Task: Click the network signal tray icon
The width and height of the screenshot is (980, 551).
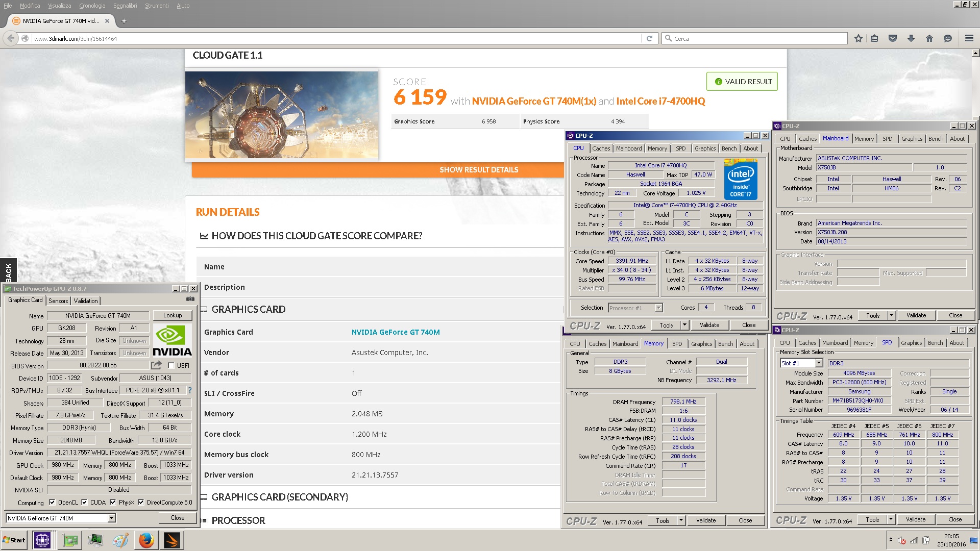Action: coord(914,541)
